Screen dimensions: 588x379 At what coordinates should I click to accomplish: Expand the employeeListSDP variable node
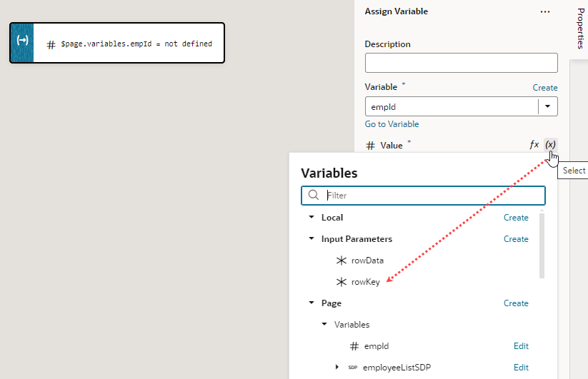coord(337,367)
